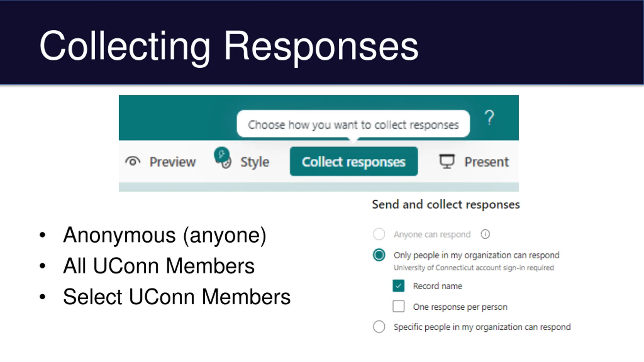Click the Select UConn Members bullet text

(x=177, y=297)
